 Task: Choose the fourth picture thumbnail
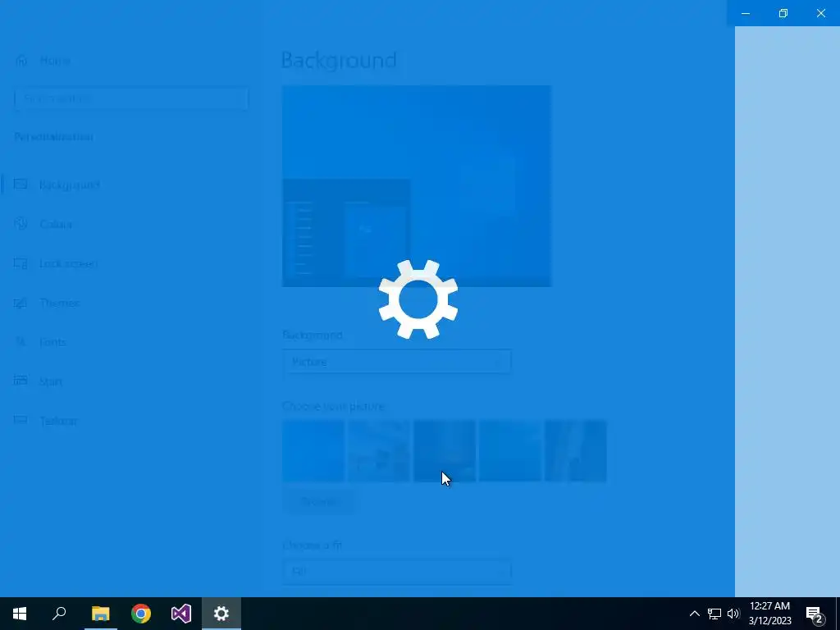[x=510, y=451]
